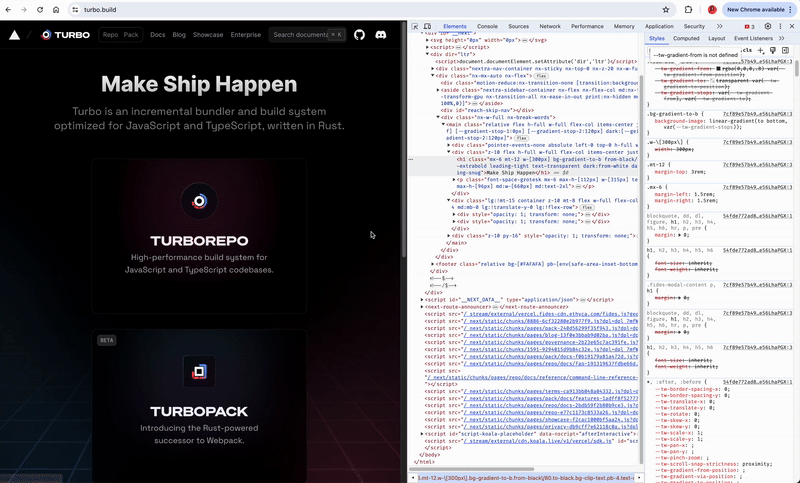Toggle the computed styles sidebar icon
The width and height of the screenshot is (800, 483).
788,49
